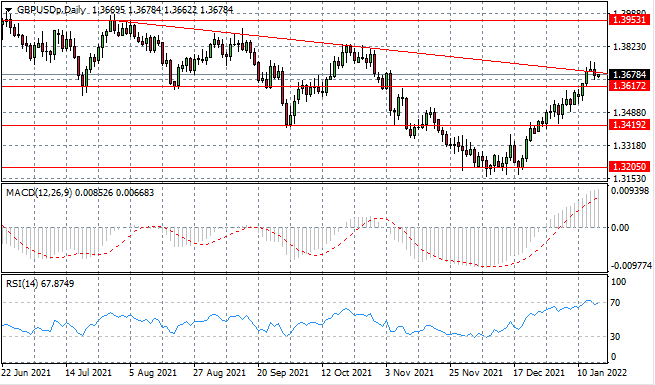Click the RSI 70 level label

coord(615,303)
